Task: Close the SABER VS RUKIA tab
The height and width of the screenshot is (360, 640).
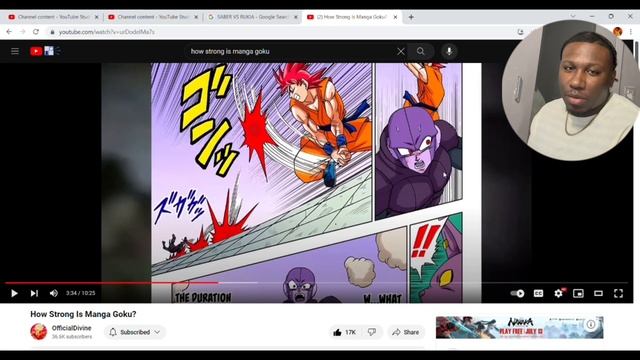Action: [296, 17]
